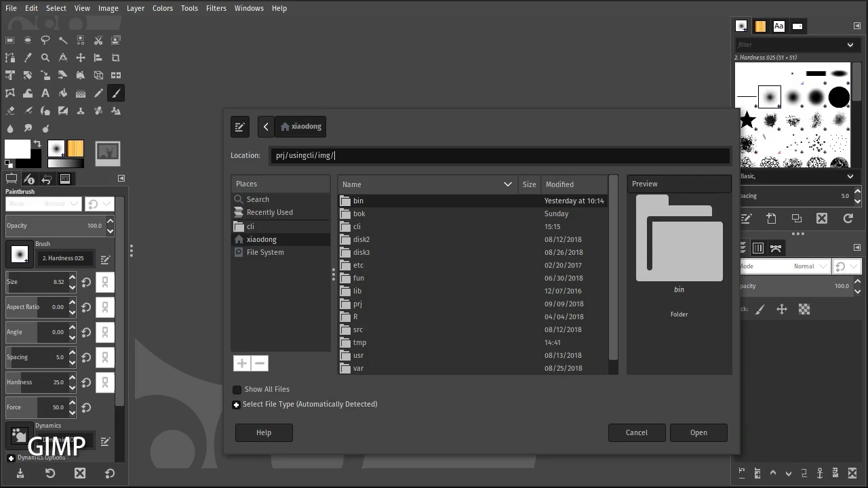Reset the brush Size to default

pos(86,282)
